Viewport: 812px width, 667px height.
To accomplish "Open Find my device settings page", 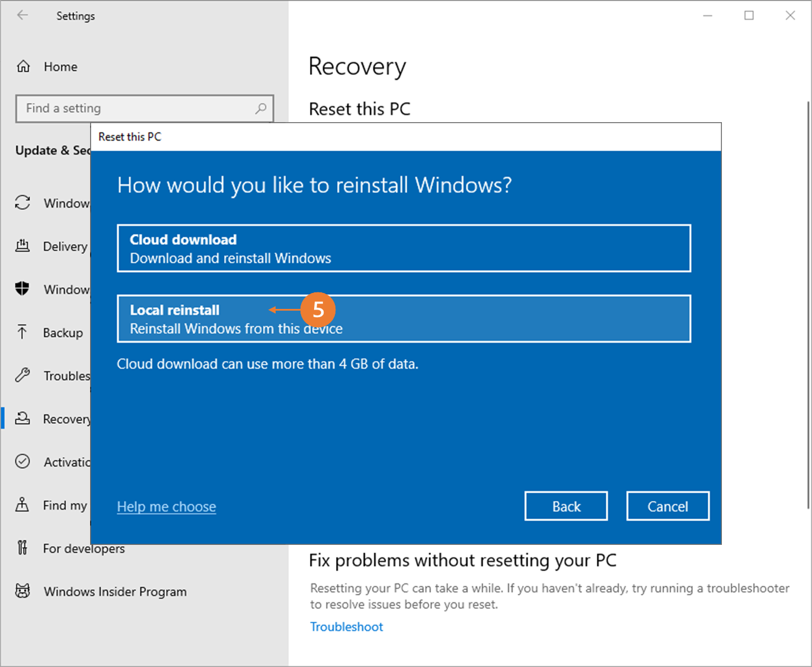I will (65, 506).
